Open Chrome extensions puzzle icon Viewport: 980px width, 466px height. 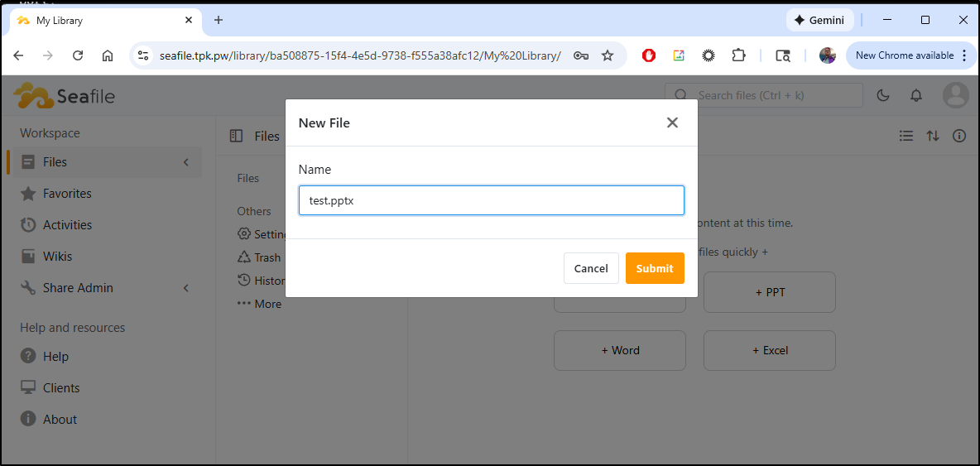coord(738,55)
